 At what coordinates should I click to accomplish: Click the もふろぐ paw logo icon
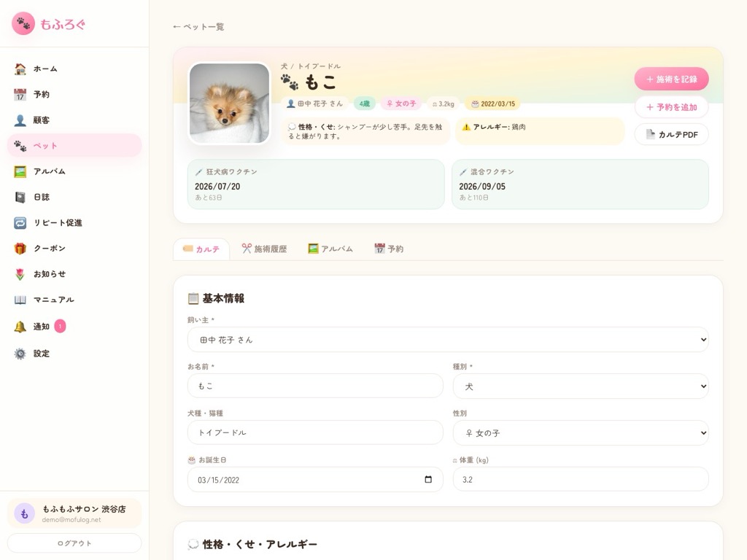tap(23, 23)
